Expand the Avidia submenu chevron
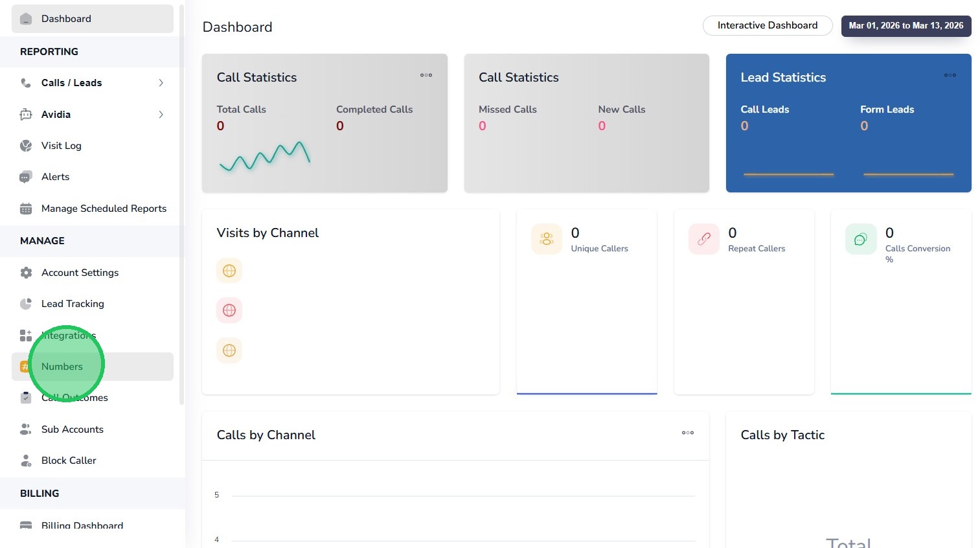Viewport: 980px width, 548px height. pyautogui.click(x=161, y=115)
